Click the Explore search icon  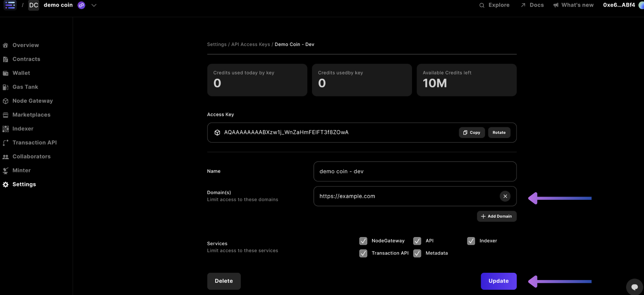[482, 5]
